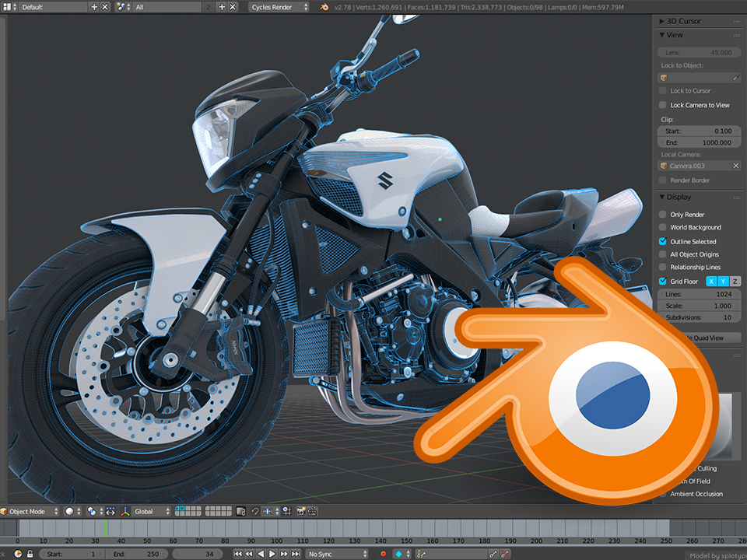This screenshot has width=747, height=560.
Task: Enable All Object Origins checkbox
Action: 662,254
